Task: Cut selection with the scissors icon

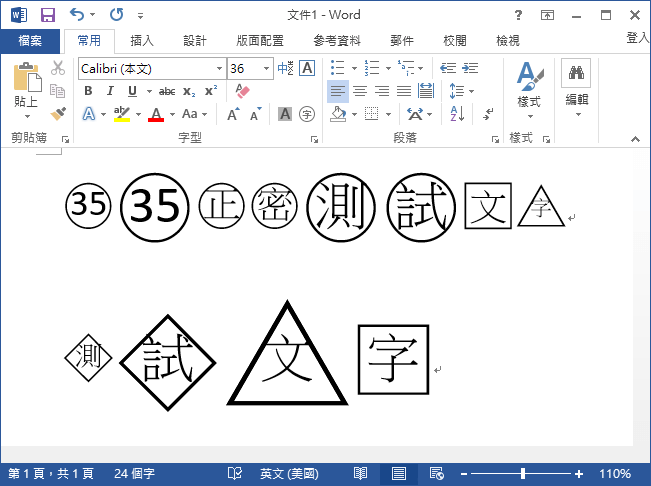Action: click(x=58, y=68)
